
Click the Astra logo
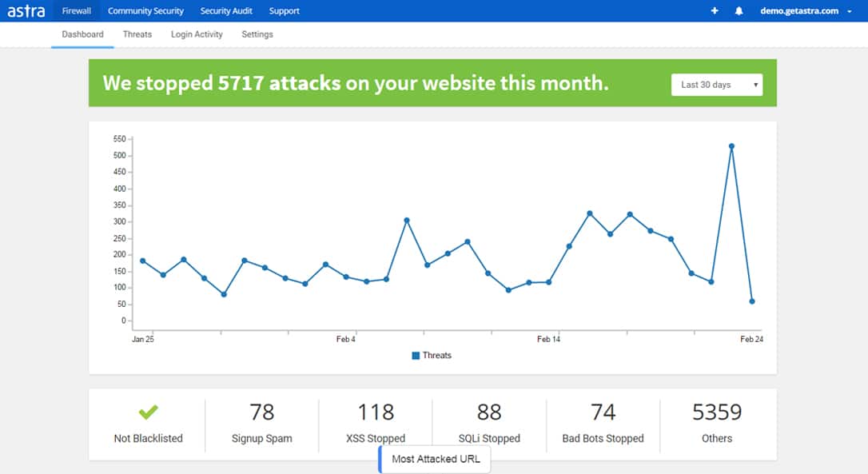pos(26,11)
